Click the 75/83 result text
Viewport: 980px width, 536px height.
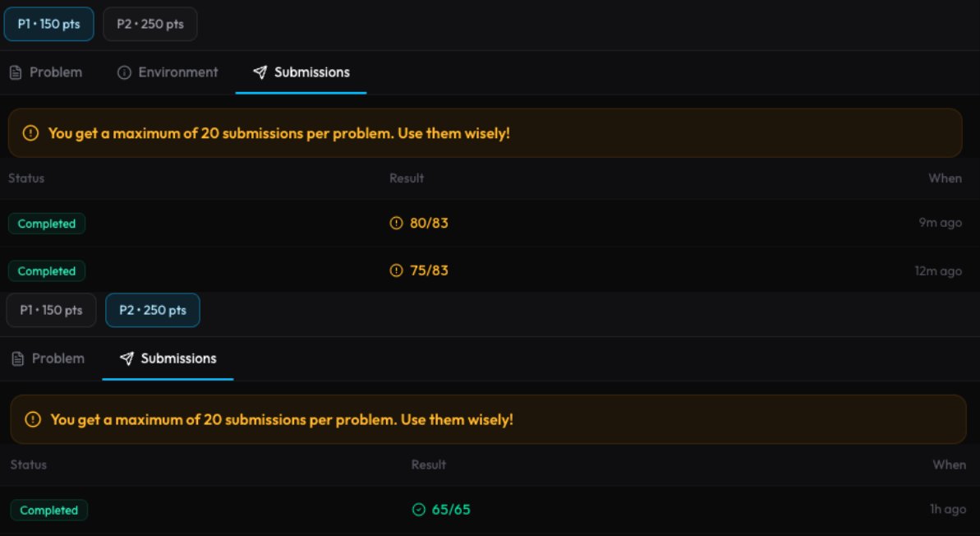click(x=429, y=270)
